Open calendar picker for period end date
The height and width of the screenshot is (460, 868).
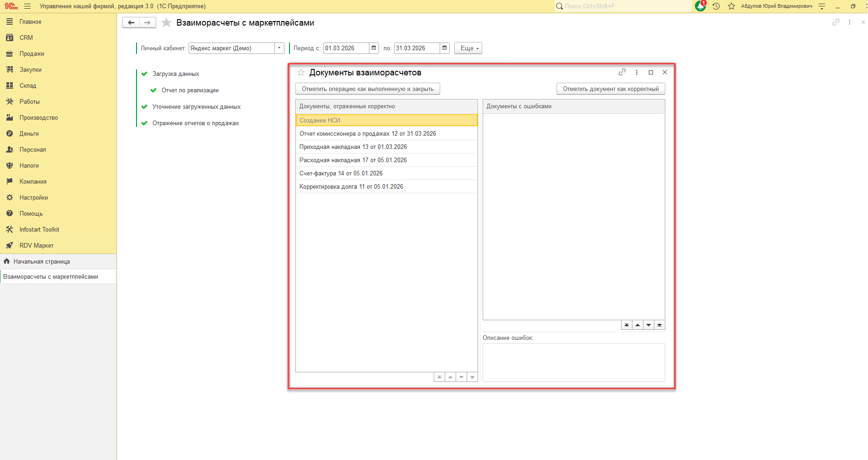click(x=445, y=48)
